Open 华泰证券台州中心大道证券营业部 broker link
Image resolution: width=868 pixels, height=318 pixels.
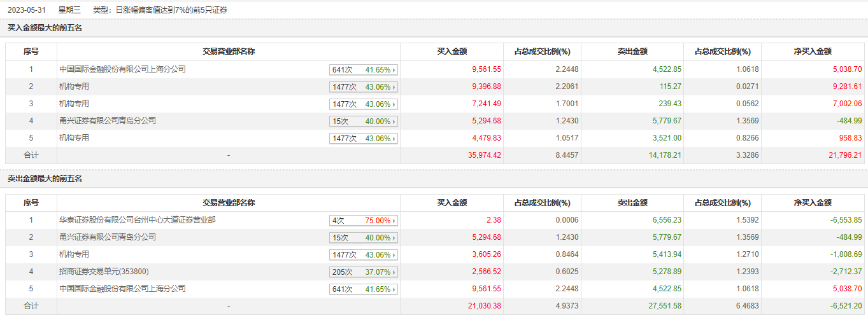pyautogui.click(x=137, y=220)
